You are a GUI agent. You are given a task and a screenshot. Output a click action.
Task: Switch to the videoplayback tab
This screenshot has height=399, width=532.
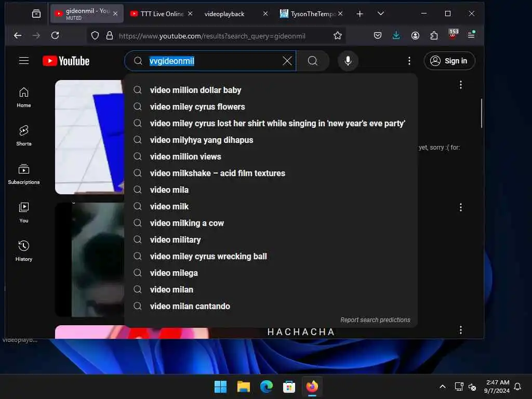[x=224, y=14]
